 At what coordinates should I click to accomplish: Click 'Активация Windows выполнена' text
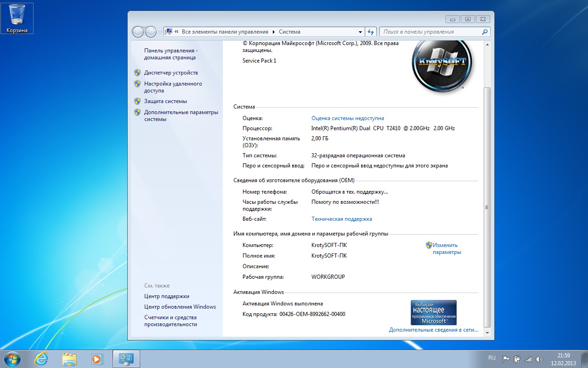[x=283, y=304]
